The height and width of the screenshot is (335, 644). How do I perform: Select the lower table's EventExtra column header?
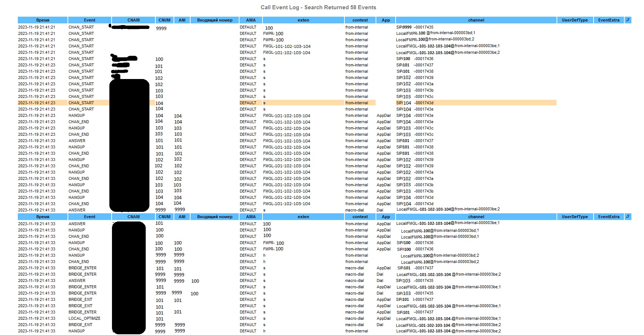coord(608,217)
